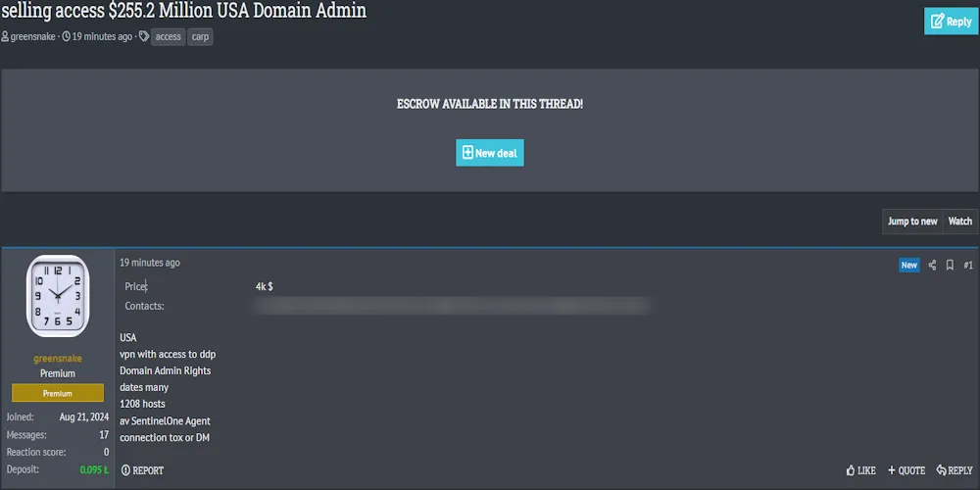Report this post
980x490 pixels.
(142, 470)
